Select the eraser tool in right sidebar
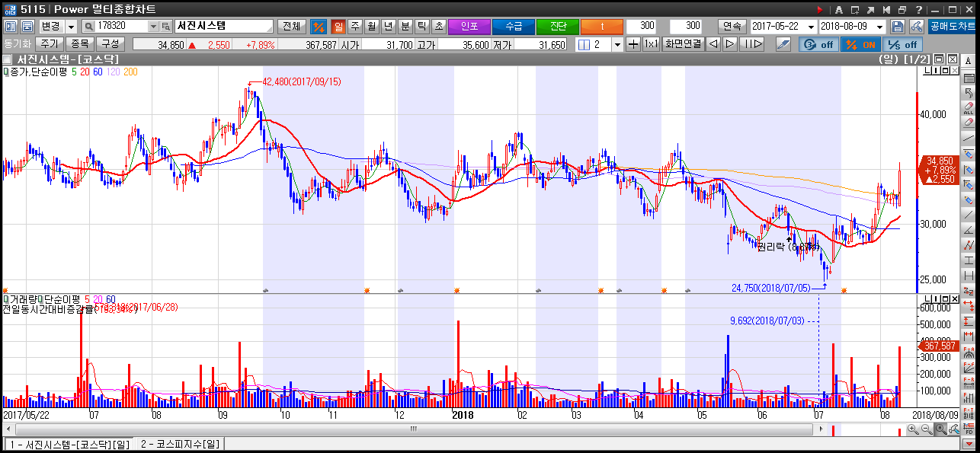980x453 pixels. coord(969,121)
